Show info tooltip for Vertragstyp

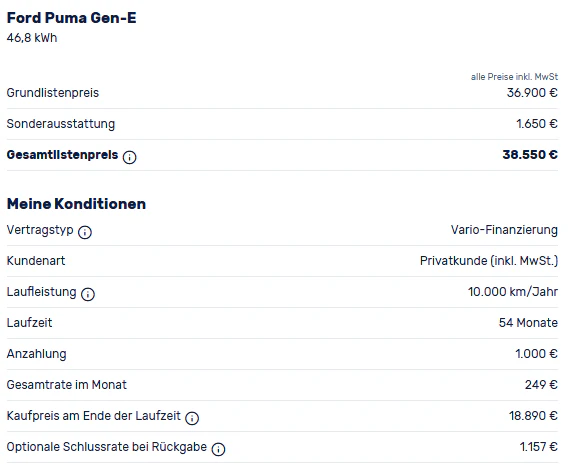tap(85, 232)
